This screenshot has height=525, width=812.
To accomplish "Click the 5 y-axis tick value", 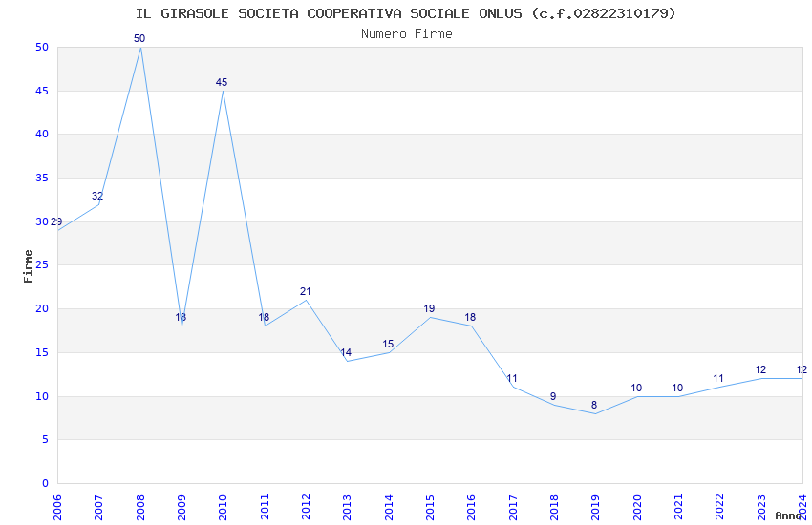I will tap(46, 440).
